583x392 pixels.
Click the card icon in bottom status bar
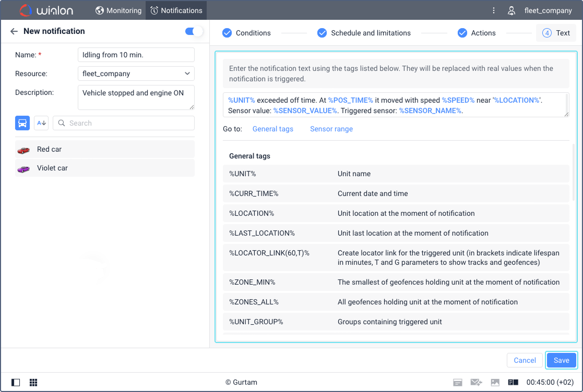458,383
